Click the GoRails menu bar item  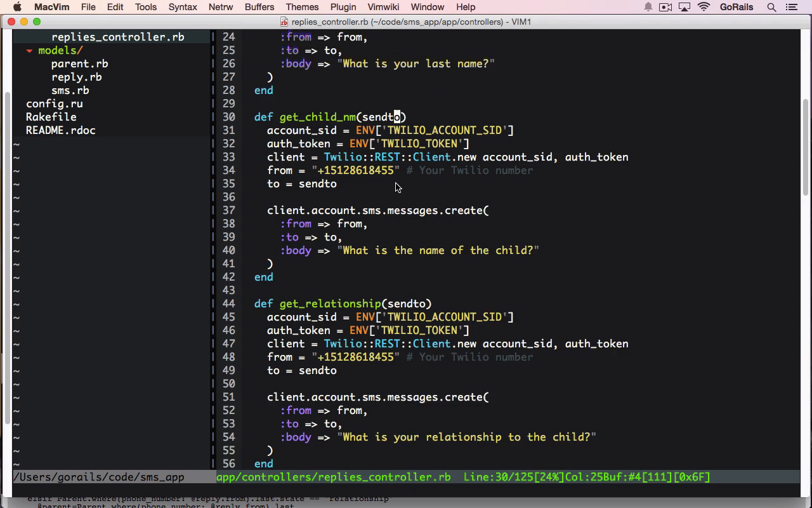click(x=737, y=7)
